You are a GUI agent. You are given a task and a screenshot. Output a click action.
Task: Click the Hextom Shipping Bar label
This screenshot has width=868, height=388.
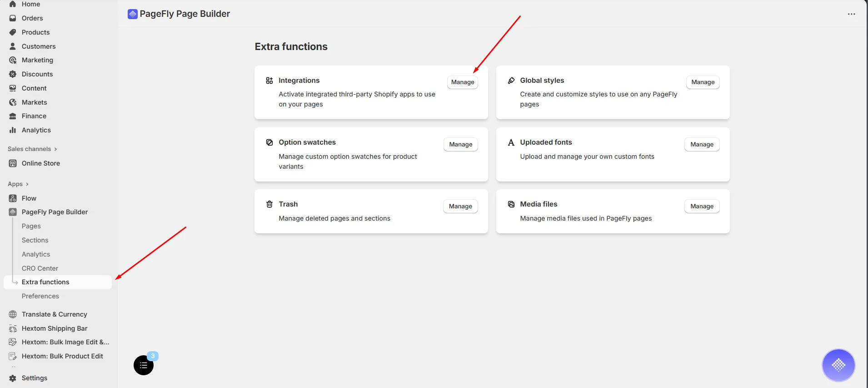[55, 328]
